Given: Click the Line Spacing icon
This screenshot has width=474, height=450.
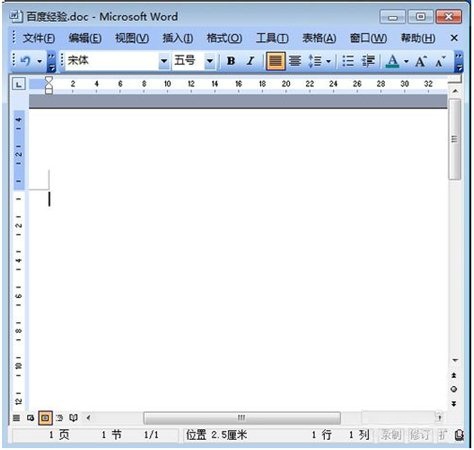Looking at the screenshot, I should tap(315, 61).
